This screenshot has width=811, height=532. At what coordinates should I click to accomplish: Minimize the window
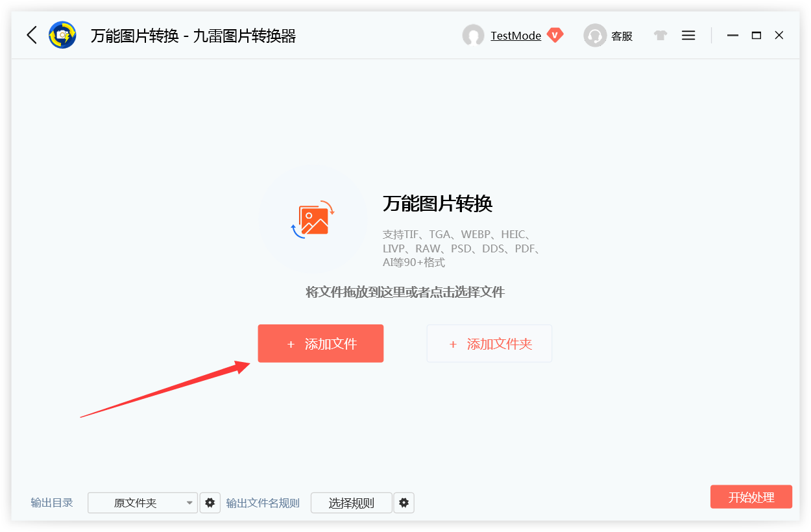(x=732, y=36)
